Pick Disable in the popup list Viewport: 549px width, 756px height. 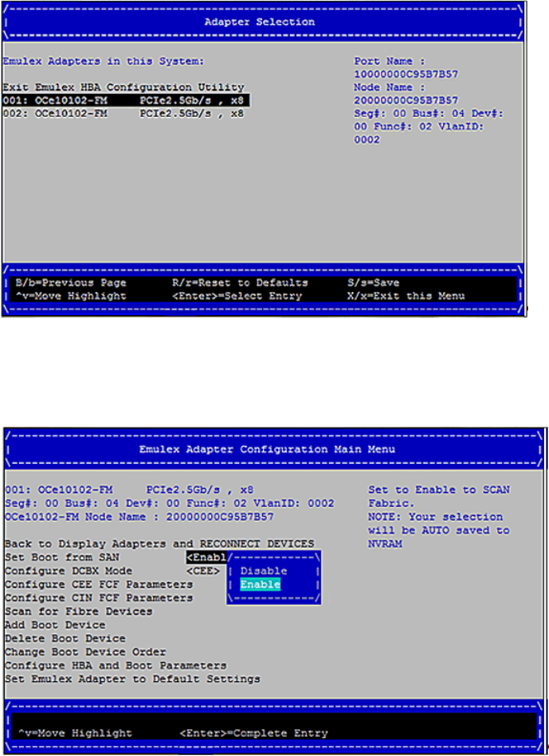[x=264, y=571]
